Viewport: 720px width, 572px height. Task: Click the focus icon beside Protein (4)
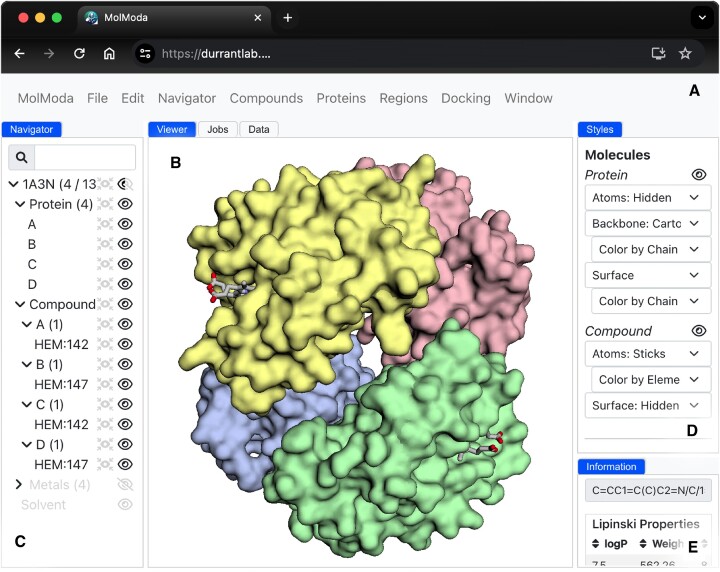click(x=105, y=204)
